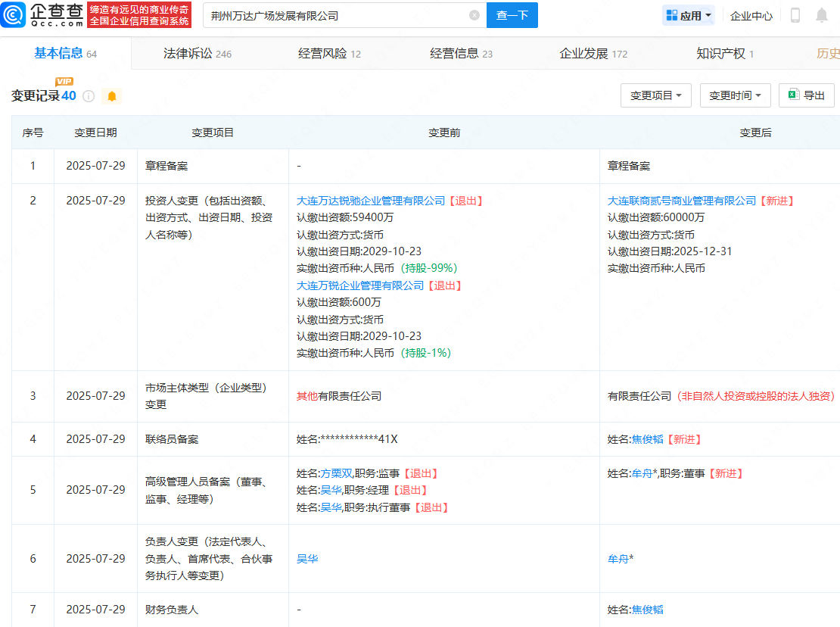Go to the 企业发展 tab

point(593,54)
